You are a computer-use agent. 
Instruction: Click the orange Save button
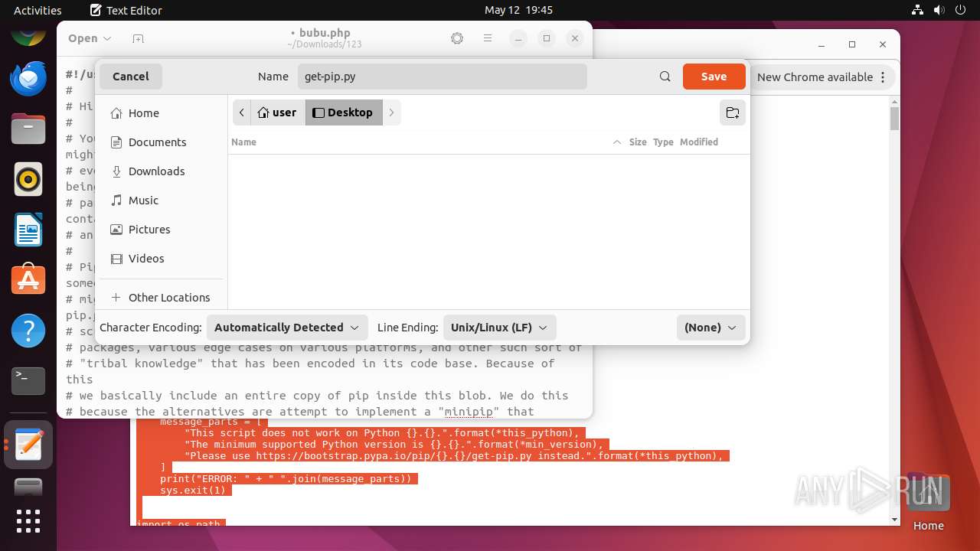(714, 77)
